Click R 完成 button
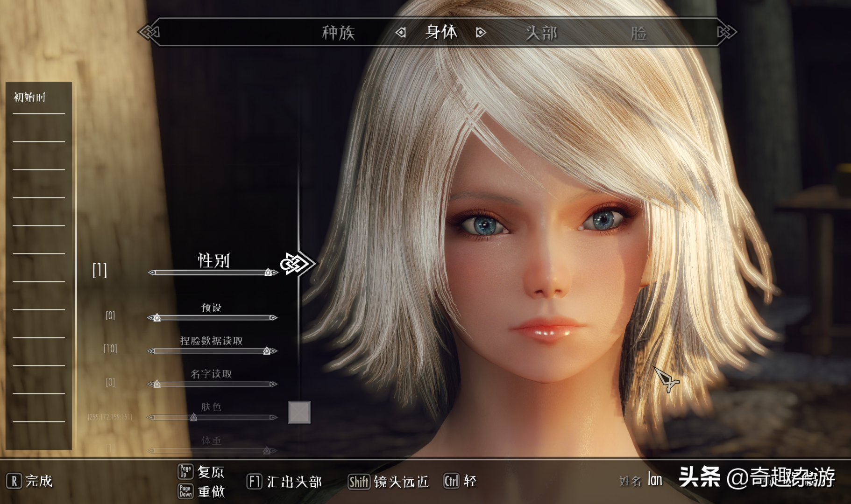Image resolution: width=851 pixels, height=504 pixels. click(x=29, y=481)
